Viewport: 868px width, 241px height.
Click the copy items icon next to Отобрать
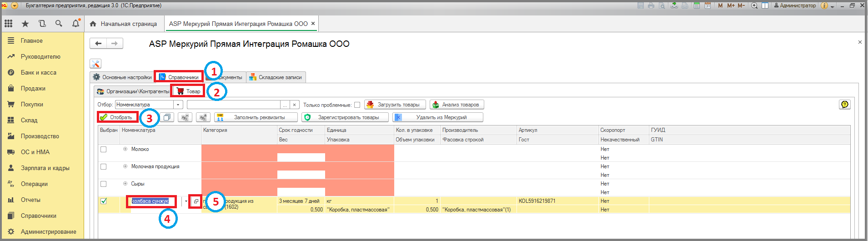167,117
